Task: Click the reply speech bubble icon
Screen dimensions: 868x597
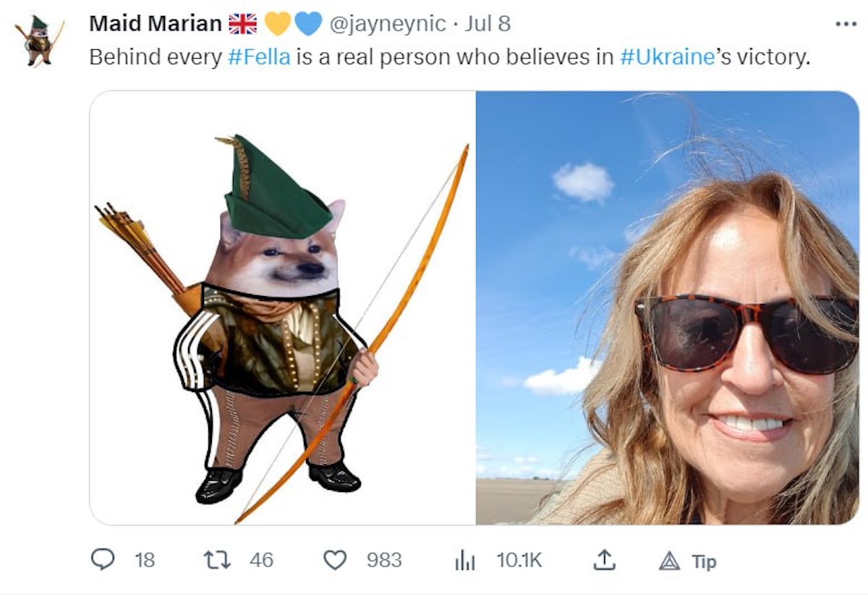Action: click(x=103, y=560)
